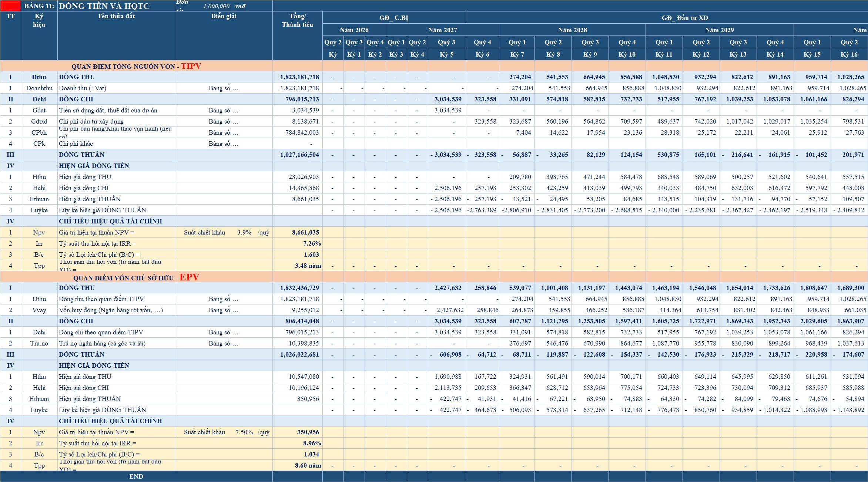Click the 'Kỳ 10' period header
Viewport: 868px width, 482px height.
point(627,54)
